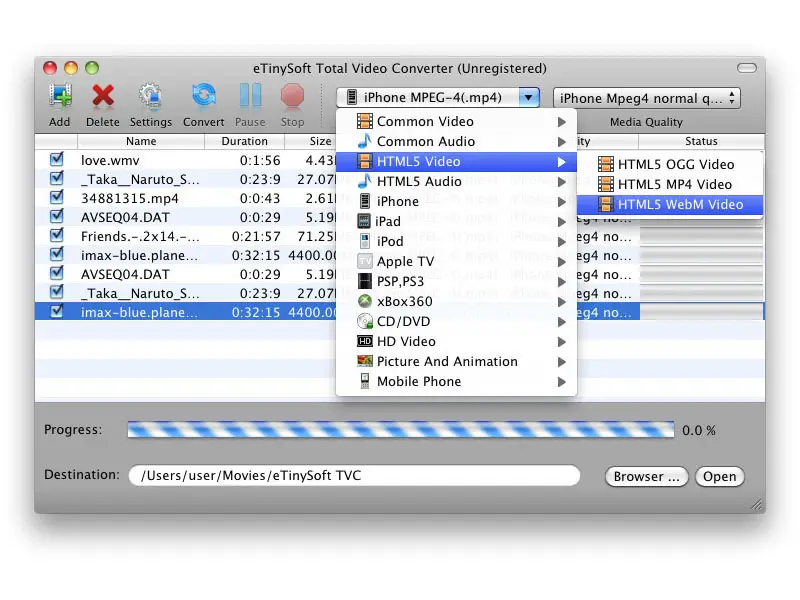Sort by the Status column header
Screen dimensions: 800x600
click(x=701, y=141)
